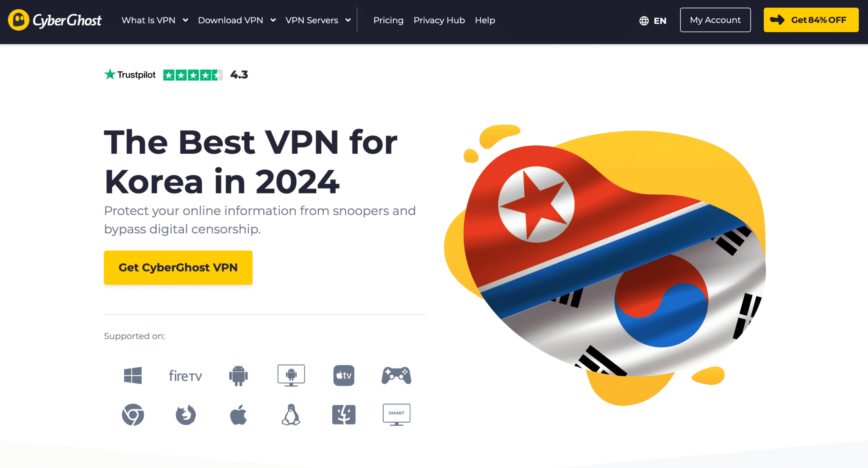Viewport: 868px width, 468px height.
Task: Click the Trustpilot star rating
Action: (x=193, y=75)
